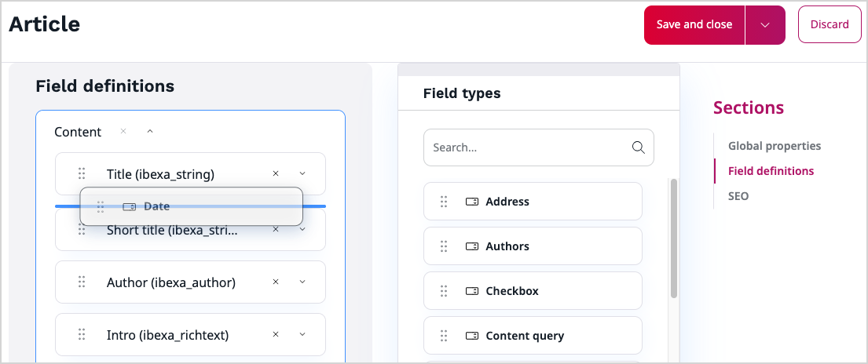This screenshot has height=364, width=868.
Task: Remove the Content field group
Action: [x=123, y=132]
